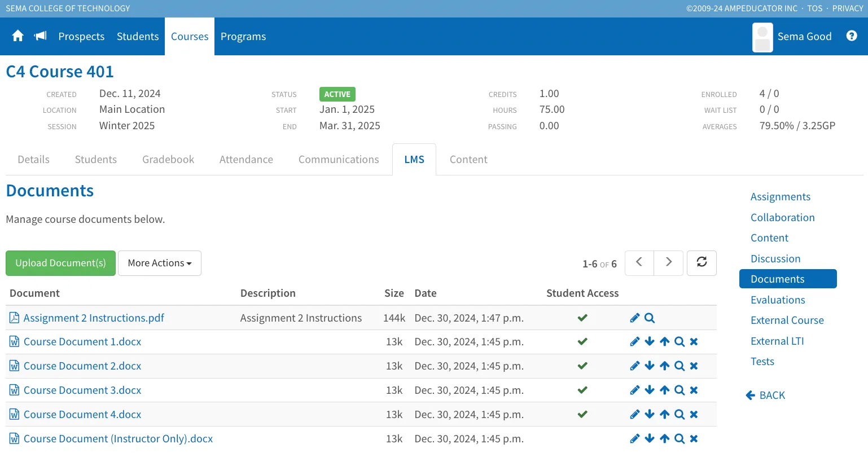Image resolution: width=868 pixels, height=457 pixels.
Task: Expand the More Actions dropdown
Action: pyautogui.click(x=160, y=263)
